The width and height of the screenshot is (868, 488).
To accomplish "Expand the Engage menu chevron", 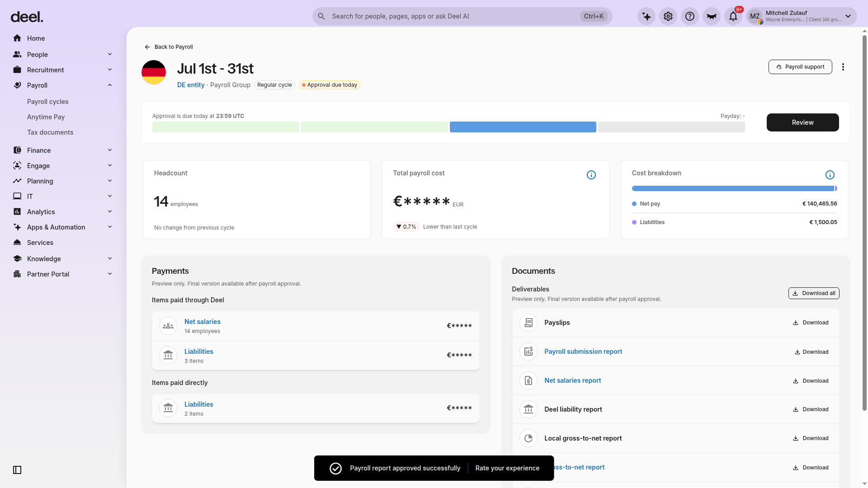I will click(110, 165).
